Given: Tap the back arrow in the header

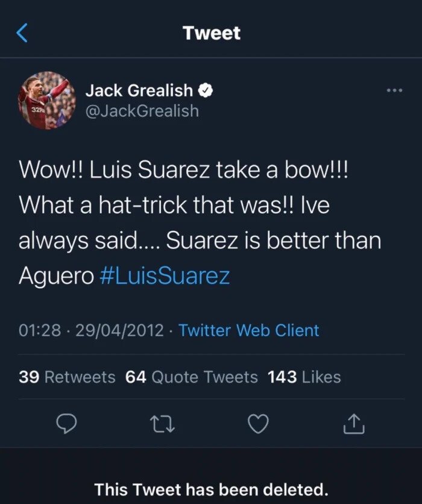Looking at the screenshot, I should 22,33.
